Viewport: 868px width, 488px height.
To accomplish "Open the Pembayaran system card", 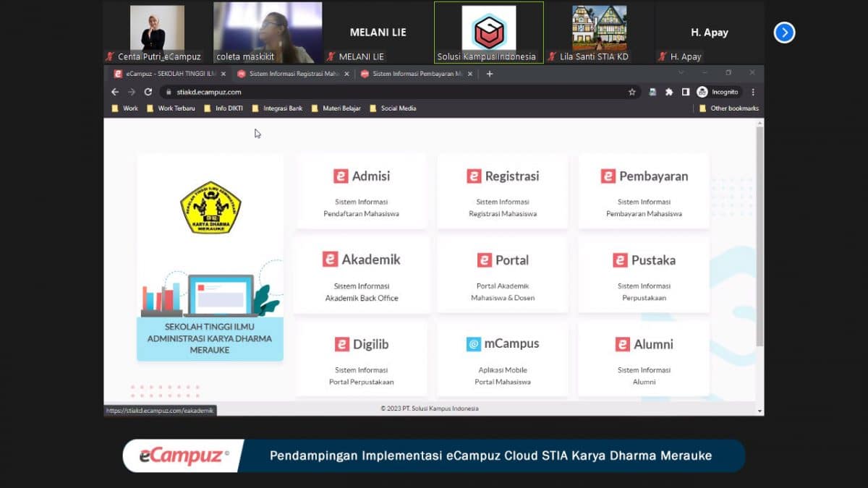I will [x=644, y=191].
